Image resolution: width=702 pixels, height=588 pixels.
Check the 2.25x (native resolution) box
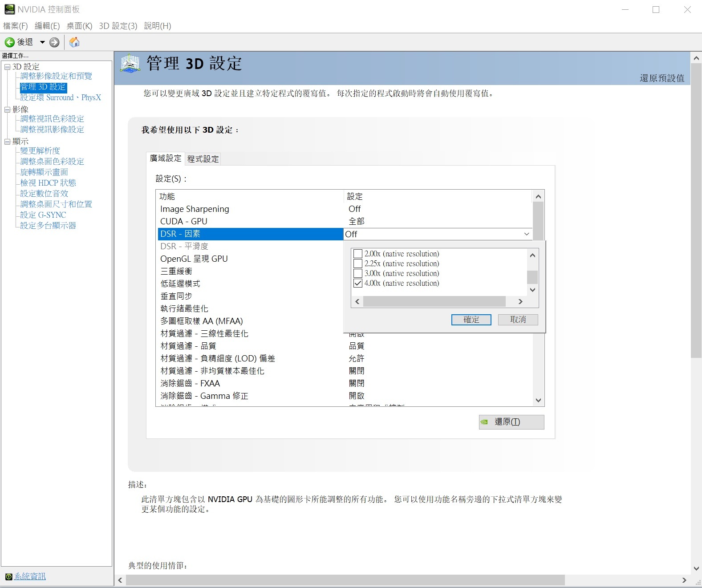point(358,264)
